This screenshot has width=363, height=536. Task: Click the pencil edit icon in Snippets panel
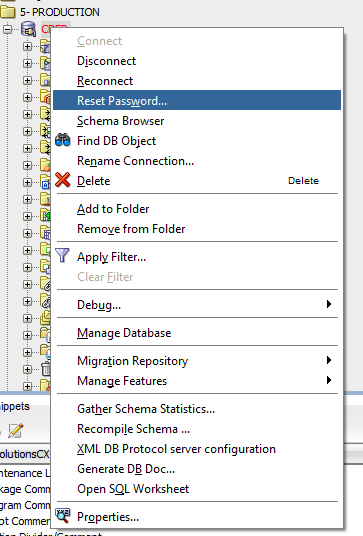click(16, 430)
